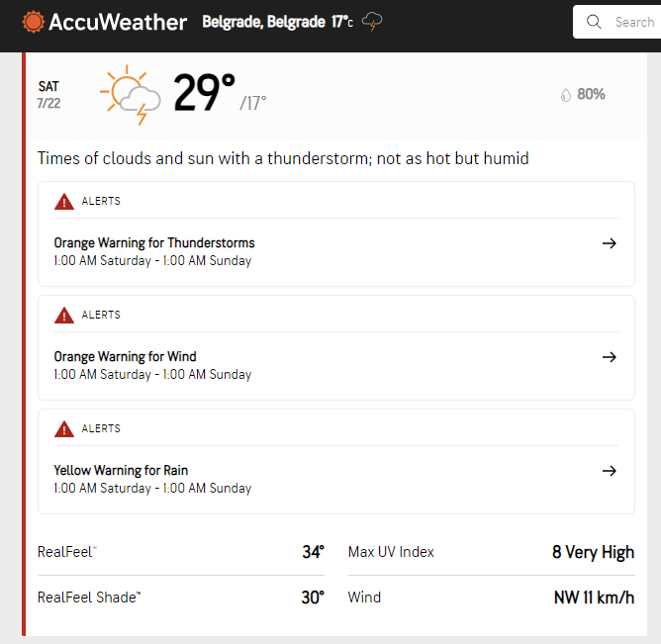Open the Orange Warning for Thunderstorms link
The width and height of the screenshot is (661, 644).
154,243
